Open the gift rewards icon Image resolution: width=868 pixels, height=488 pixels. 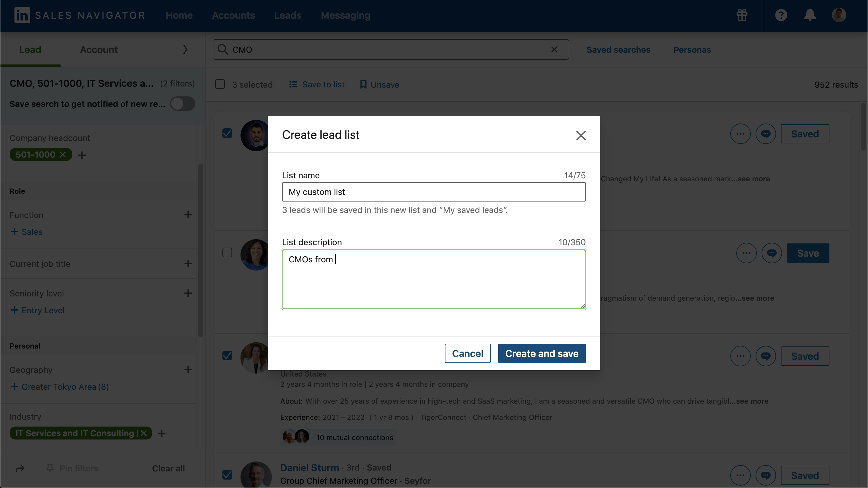[x=742, y=15]
